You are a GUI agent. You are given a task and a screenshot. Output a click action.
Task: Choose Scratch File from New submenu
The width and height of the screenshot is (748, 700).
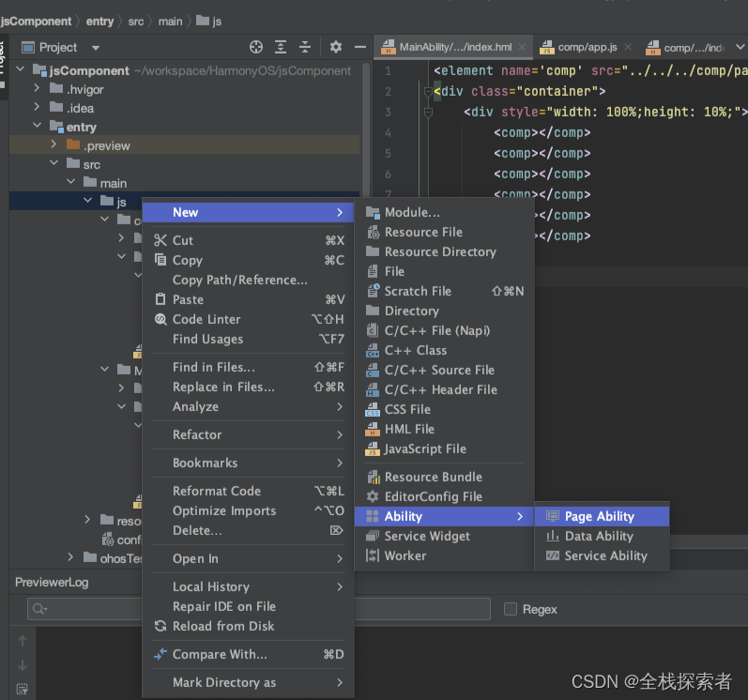point(444,291)
